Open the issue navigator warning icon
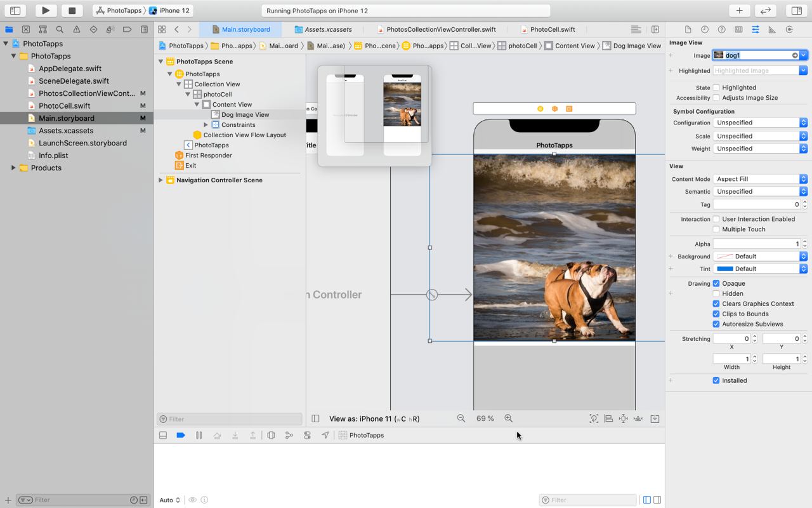This screenshot has width=812, height=508. (77, 29)
